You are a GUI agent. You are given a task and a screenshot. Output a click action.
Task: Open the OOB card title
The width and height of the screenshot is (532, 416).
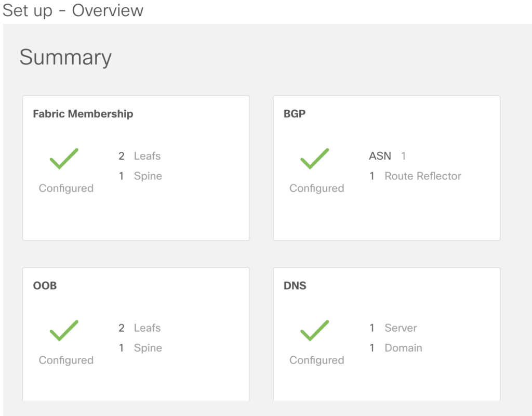click(x=45, y=285)
